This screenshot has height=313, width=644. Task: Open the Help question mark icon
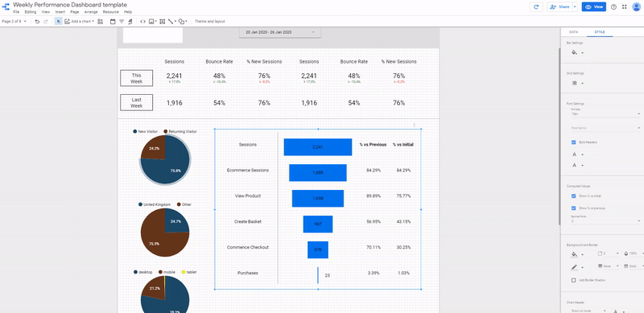(613, 7)
